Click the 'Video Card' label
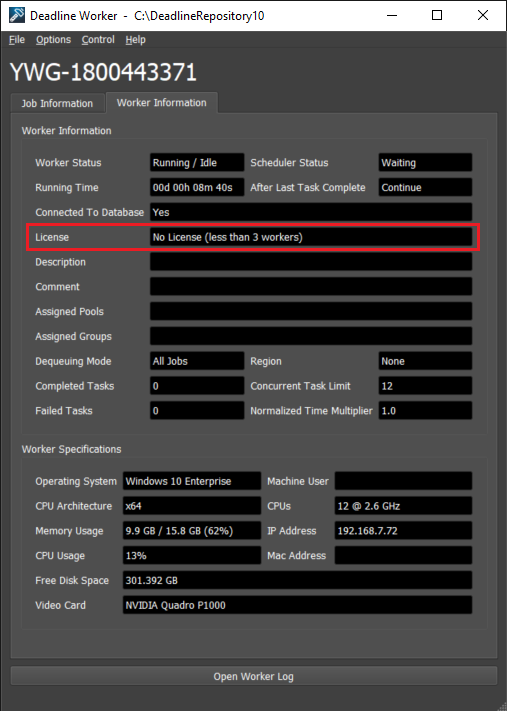The image size is (507, 711). (60, 605)
